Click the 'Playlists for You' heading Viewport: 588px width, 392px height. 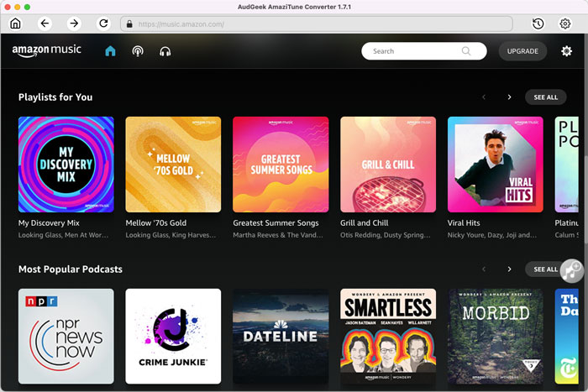(55, 97)
